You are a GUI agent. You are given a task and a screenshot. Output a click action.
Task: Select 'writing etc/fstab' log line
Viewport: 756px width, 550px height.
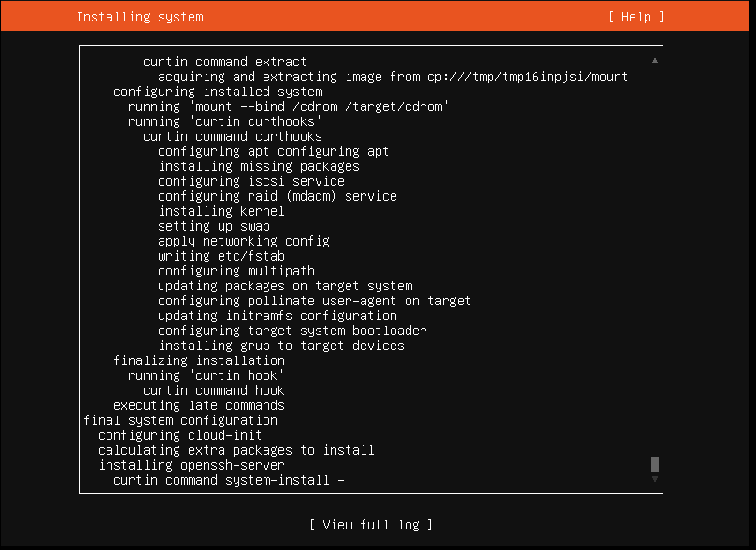(x=221, y=256)
